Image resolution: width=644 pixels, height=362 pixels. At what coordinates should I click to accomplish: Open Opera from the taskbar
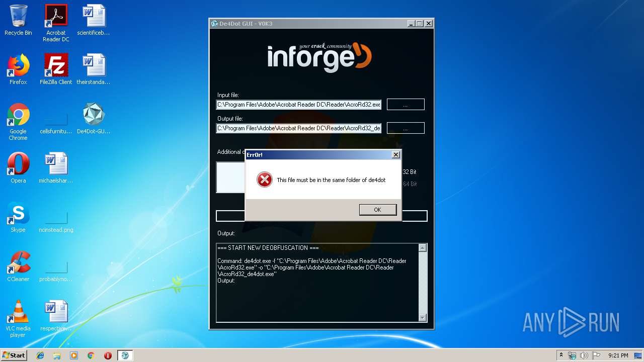(x=108, y=355)
